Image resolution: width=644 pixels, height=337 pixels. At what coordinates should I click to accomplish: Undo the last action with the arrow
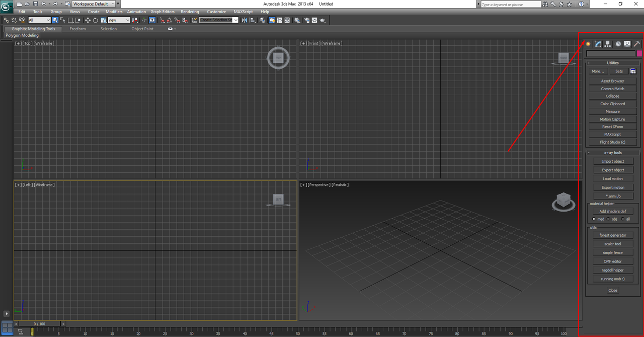pos(44,4)
